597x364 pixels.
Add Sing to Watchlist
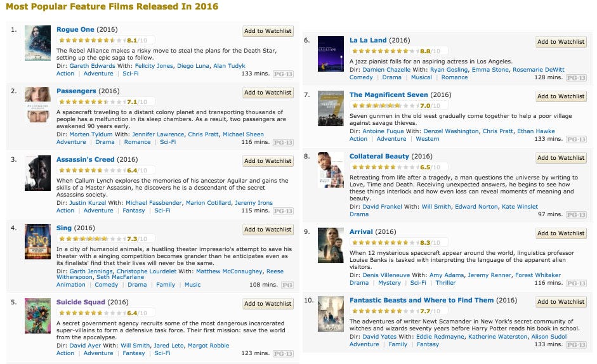pyautogui.click(x=268, y=230)
